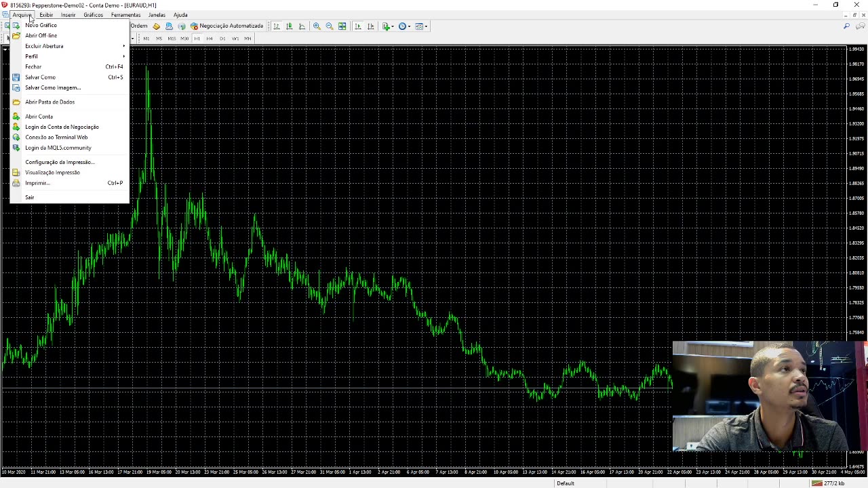Toggle chart shift from right border
Viewport: 868px width, 488px height.
(x=370, y=26)
